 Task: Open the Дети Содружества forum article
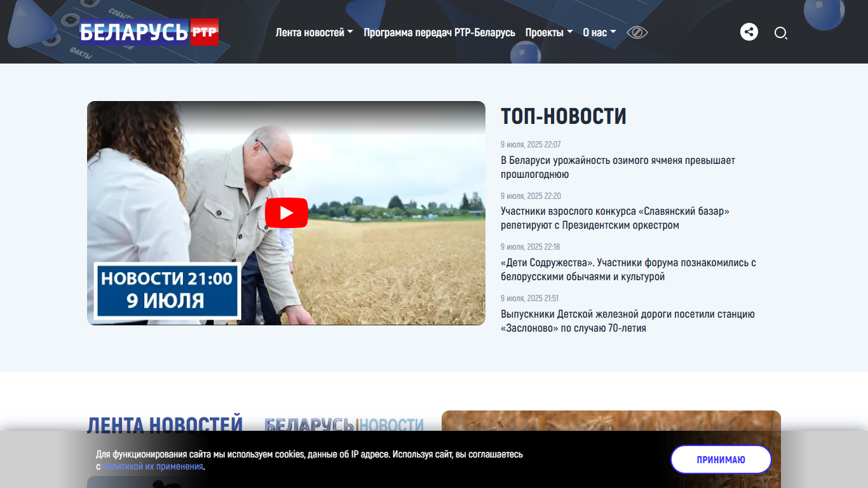(x=628, y=269)
